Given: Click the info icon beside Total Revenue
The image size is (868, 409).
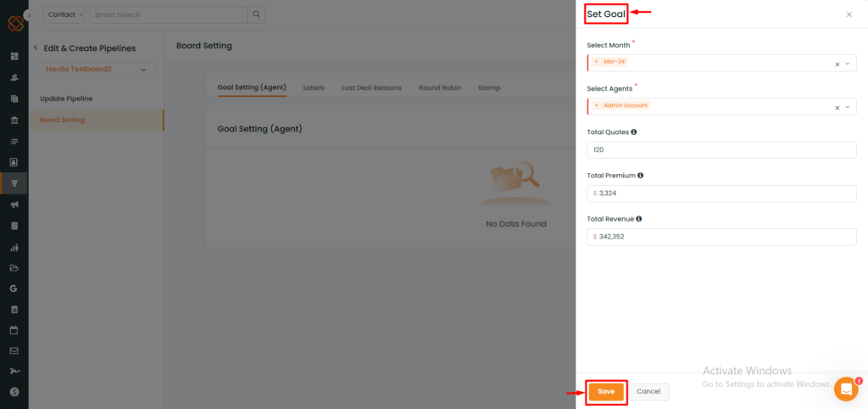Looking at the screenshot, I should tap(639, 219).
